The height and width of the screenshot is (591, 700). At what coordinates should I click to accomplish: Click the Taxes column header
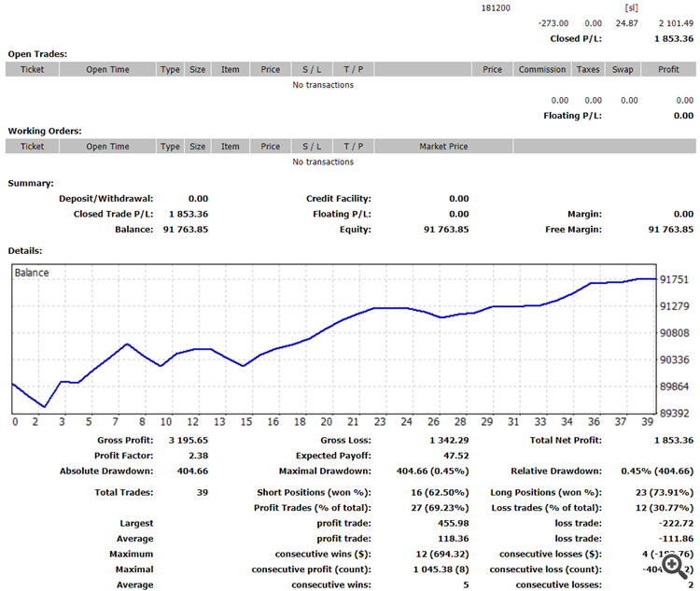tap(588, 70)
